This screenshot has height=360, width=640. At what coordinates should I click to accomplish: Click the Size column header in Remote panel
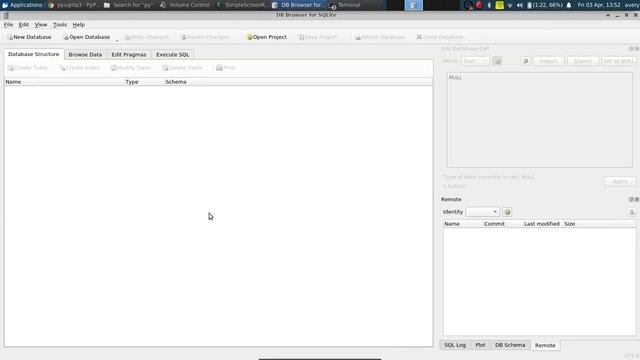coord(599,224)
